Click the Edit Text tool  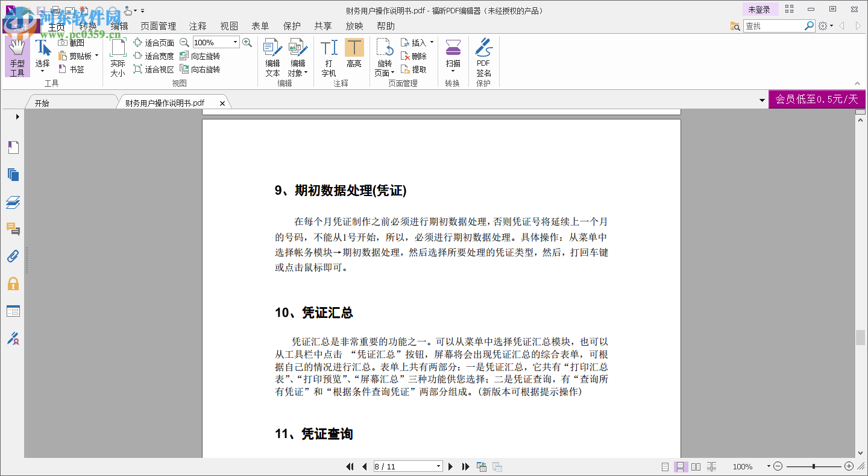point(272,57)
